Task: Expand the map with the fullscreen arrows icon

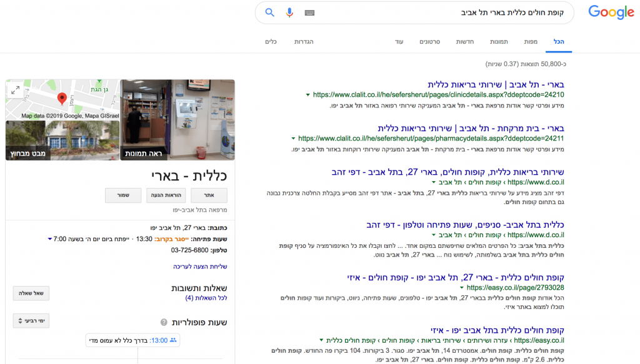Action: tap(16, 90)
